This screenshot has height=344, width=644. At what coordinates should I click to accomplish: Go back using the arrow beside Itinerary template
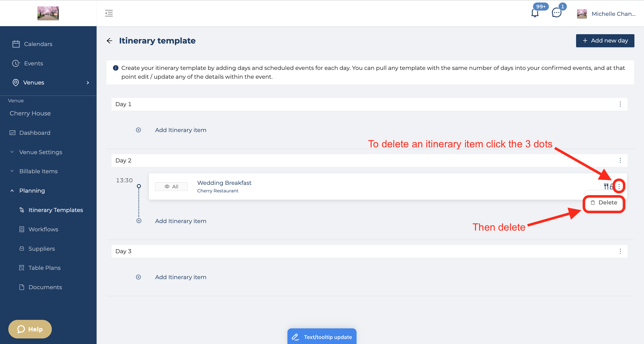click(x=109, y=41)
